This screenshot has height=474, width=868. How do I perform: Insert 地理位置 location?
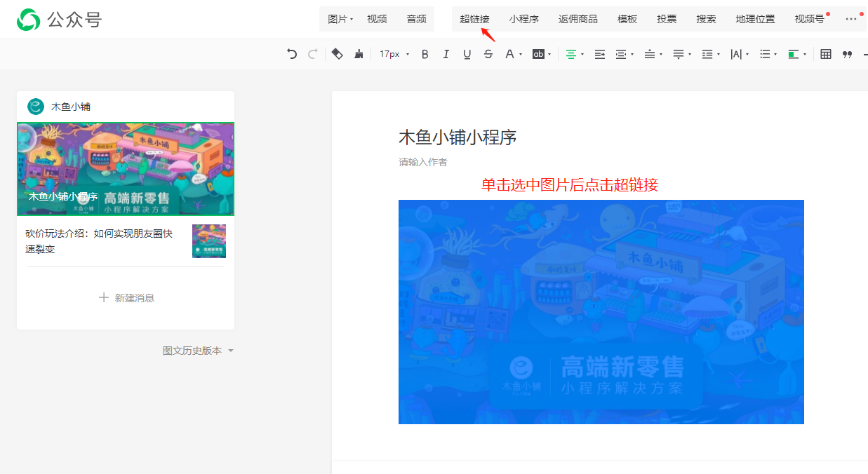(755, 19)
